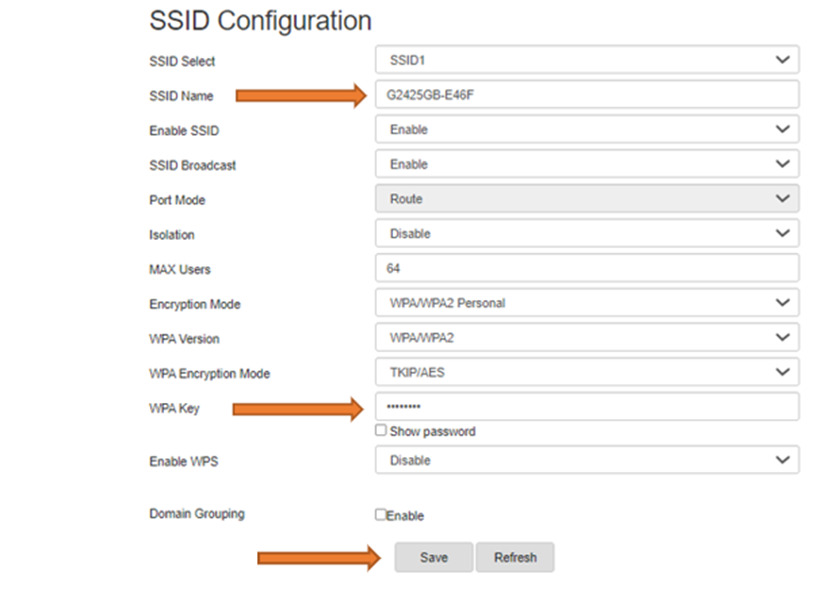Open the SSID Broadcast dropdown
818x590 pixels.
point(587,164)
